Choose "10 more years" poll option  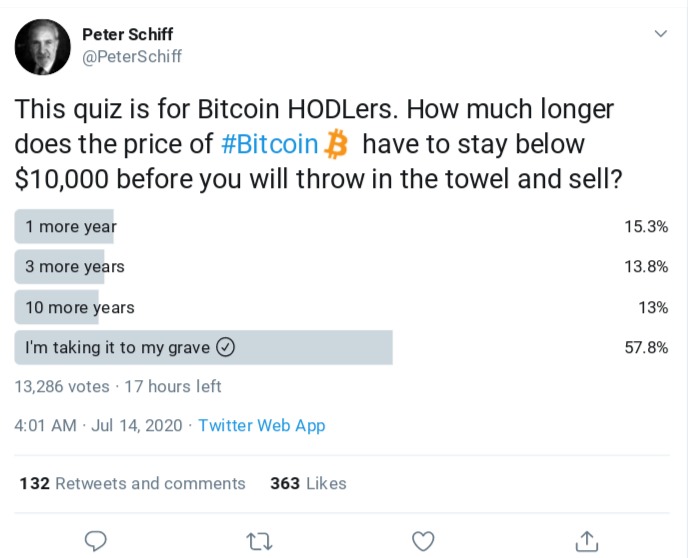(80, 308)
